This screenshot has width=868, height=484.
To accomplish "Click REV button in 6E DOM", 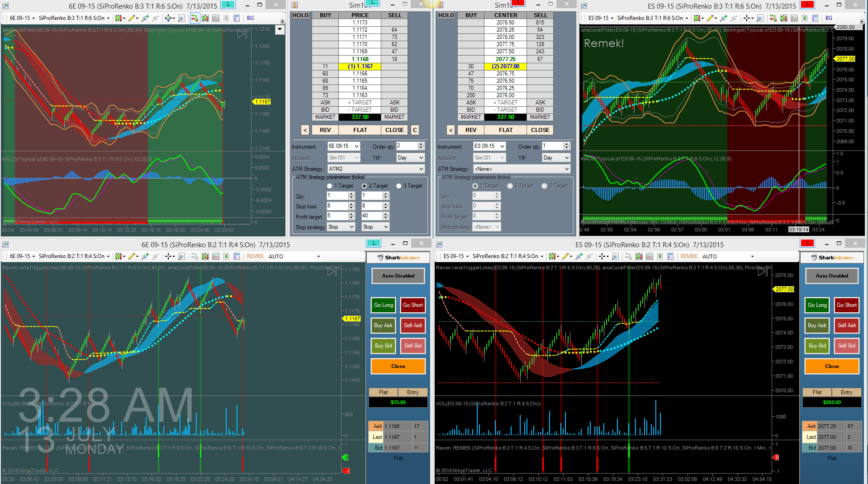I will click(325, 130).
